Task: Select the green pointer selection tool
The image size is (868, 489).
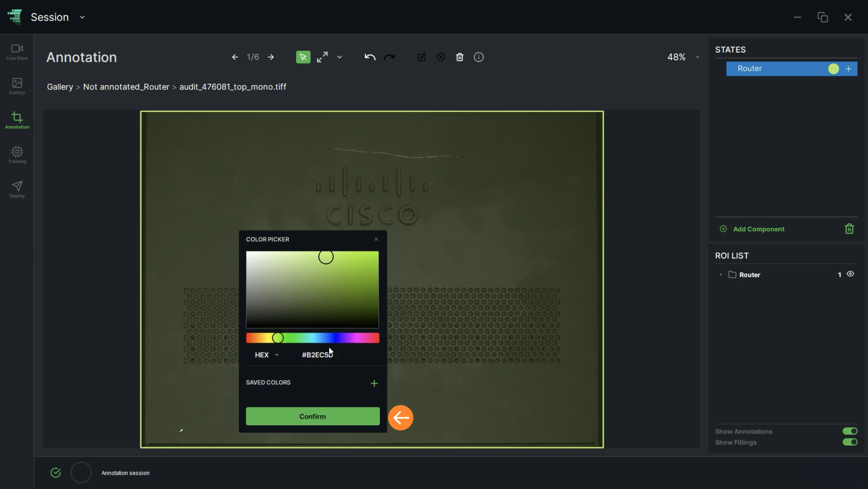Action: pos(303,57)
